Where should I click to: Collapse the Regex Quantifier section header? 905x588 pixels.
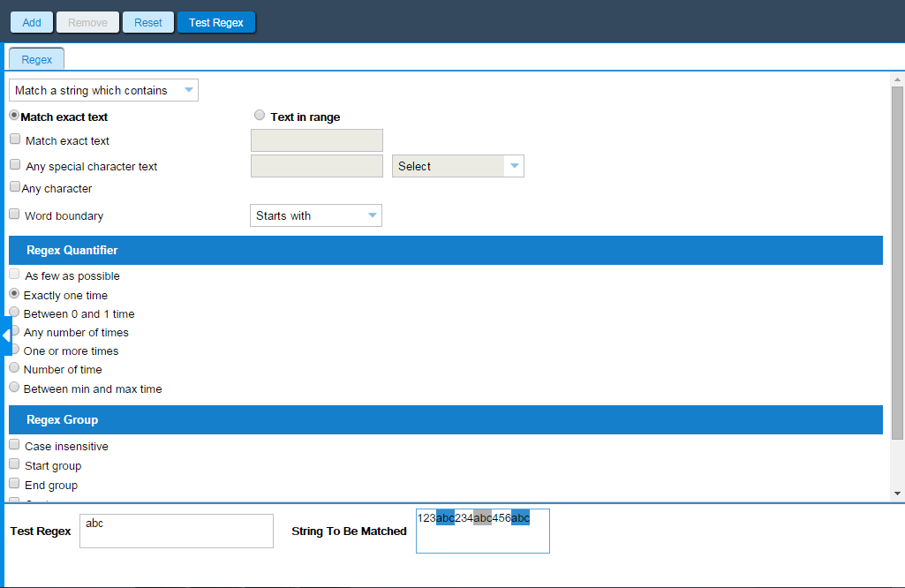446,251
